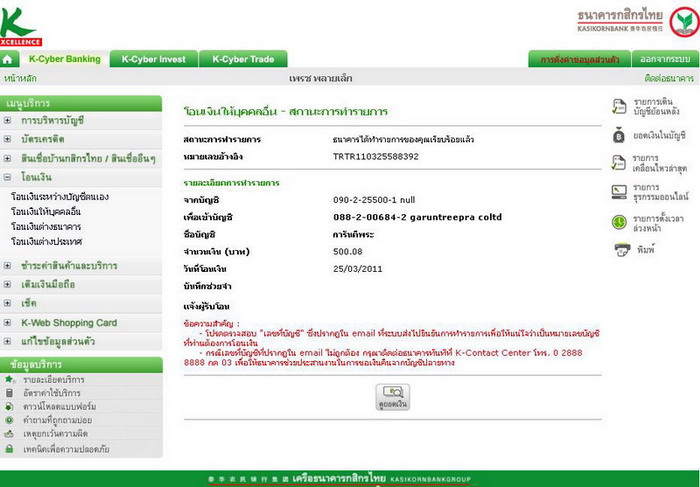The height and width of the screenshot is (487, 700).
Task: Open the past account statement icon
Action: pos(618,106)
